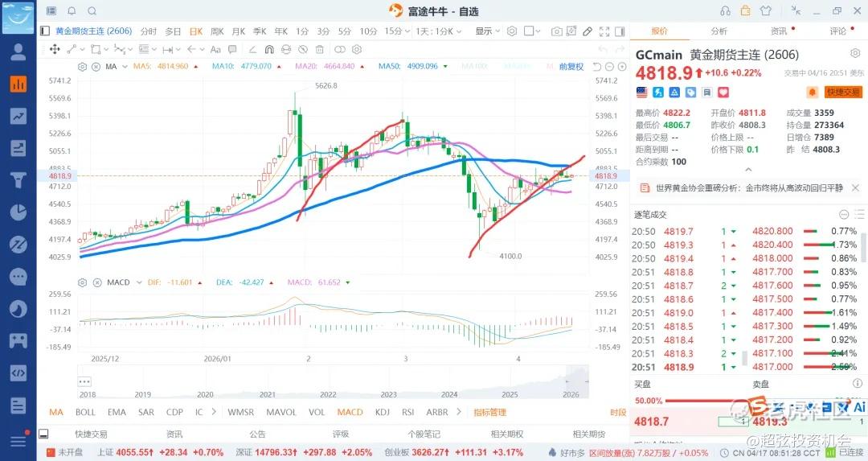The height and width of the screenshot is (461, 868).
Task: Click the search magnifier icon in the title bar
Action: point(92,10)
